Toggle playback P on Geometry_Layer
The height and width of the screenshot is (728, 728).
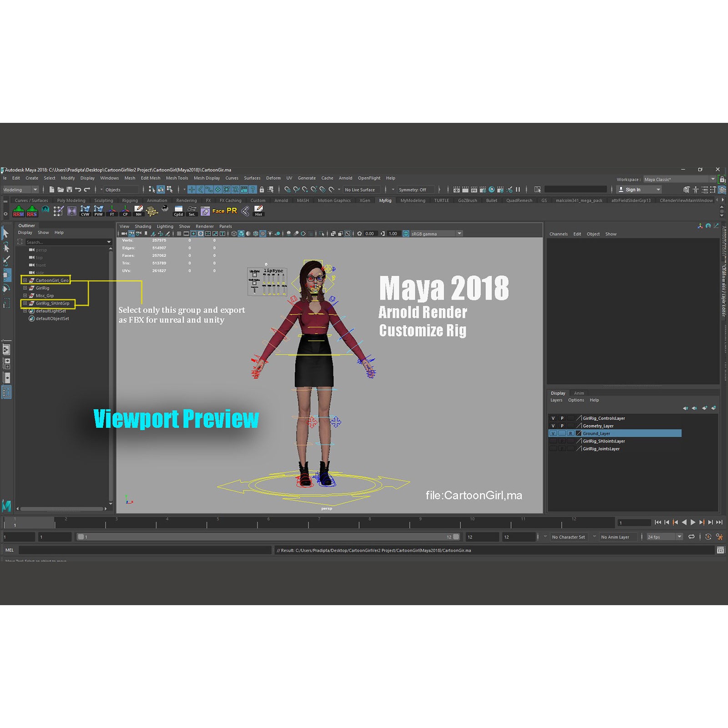562,426
